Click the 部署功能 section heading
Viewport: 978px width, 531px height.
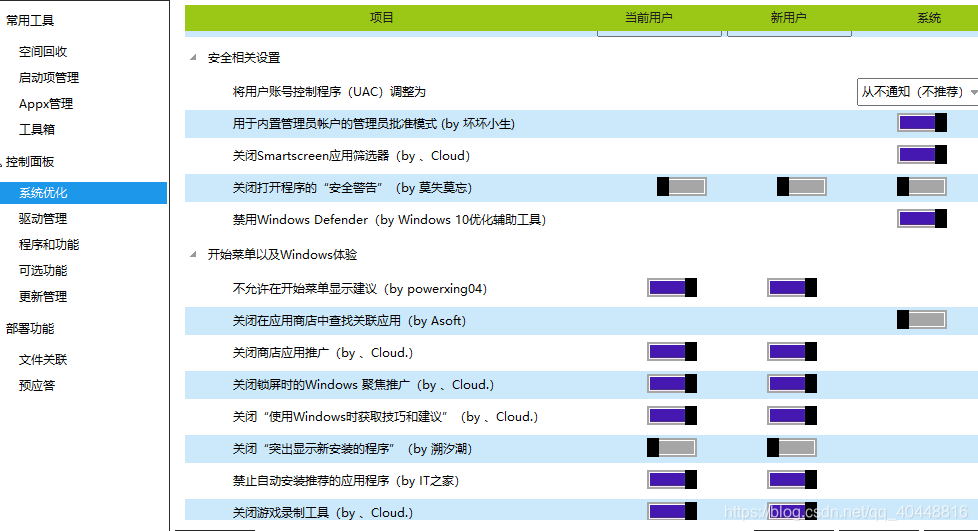[30, 329]
